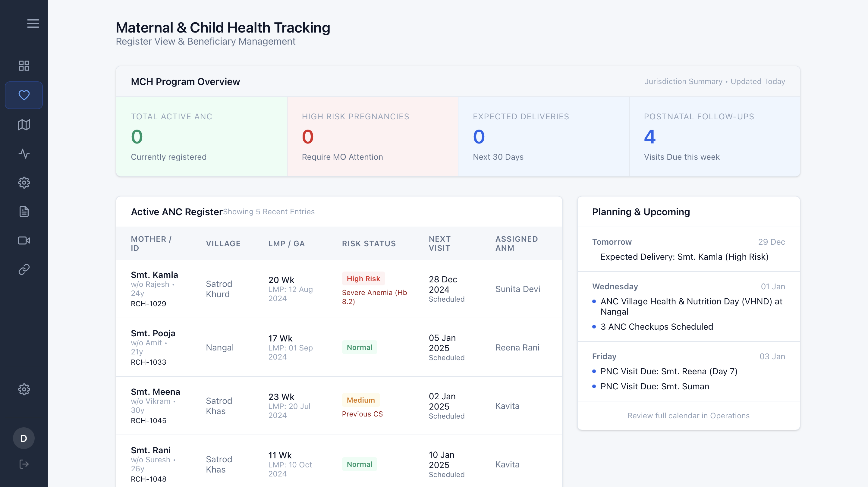Click the Previous CS note
The height and width of the screenshot is (487, 868).
362,414
